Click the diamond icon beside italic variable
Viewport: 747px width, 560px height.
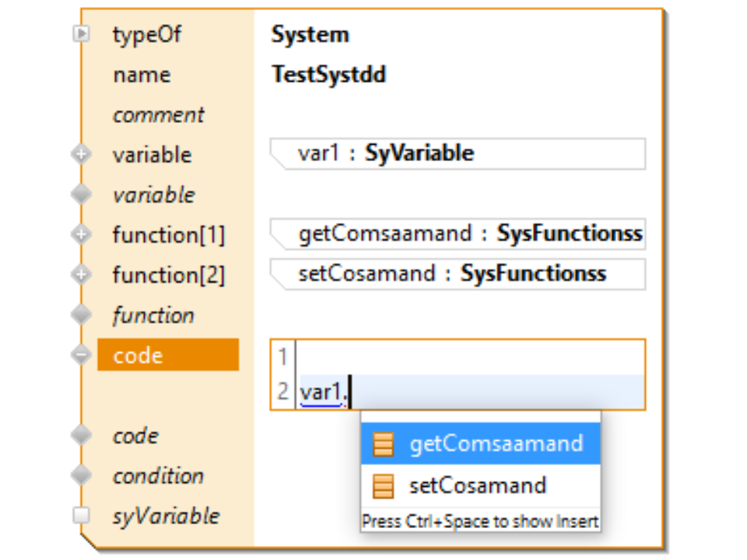[x=82, y=194]
